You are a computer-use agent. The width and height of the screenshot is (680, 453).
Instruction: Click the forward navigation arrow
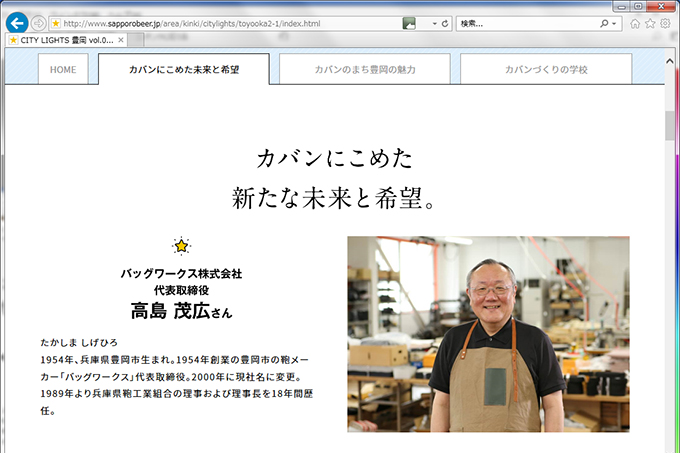[x=39, y=23]
